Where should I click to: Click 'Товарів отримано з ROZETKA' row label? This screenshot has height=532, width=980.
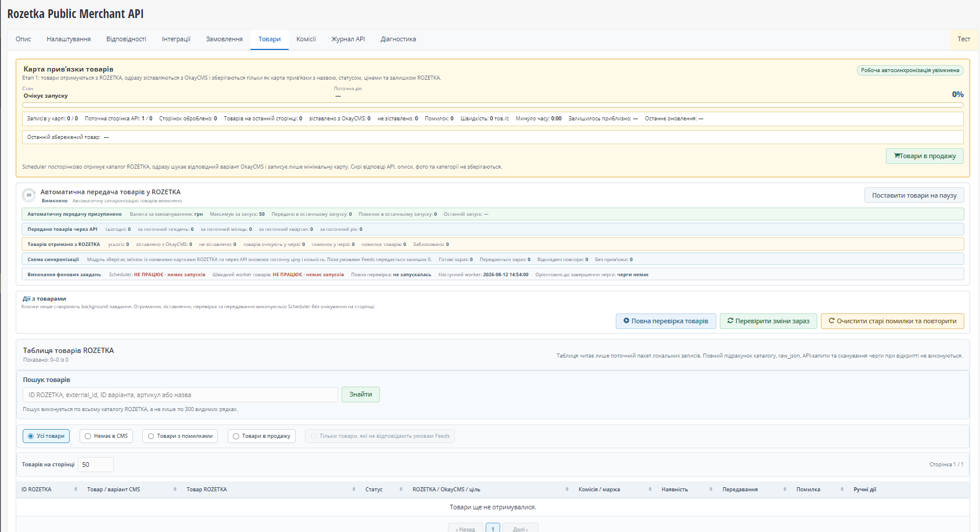(x=63, y=244)
